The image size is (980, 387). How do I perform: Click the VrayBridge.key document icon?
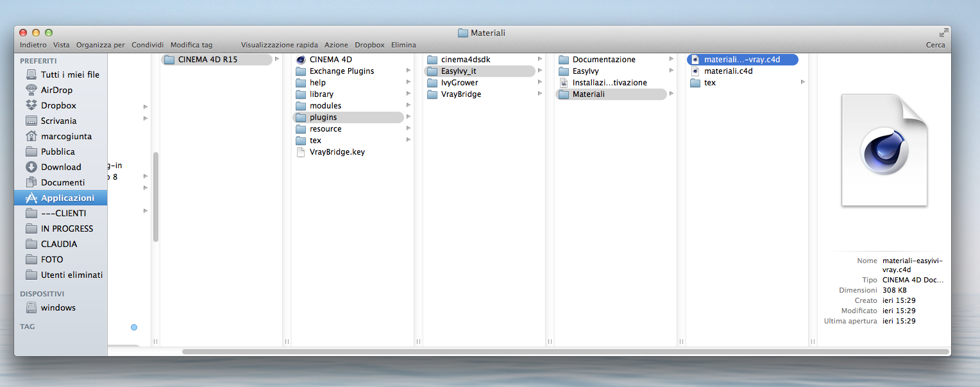tap(301, 152)
